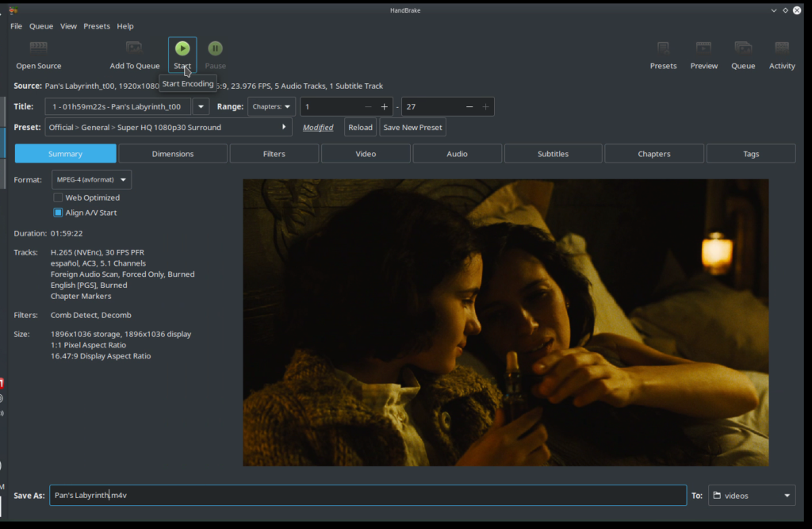
Task: Increase the end chapter 27 with plus
Action: pos(485,107)
